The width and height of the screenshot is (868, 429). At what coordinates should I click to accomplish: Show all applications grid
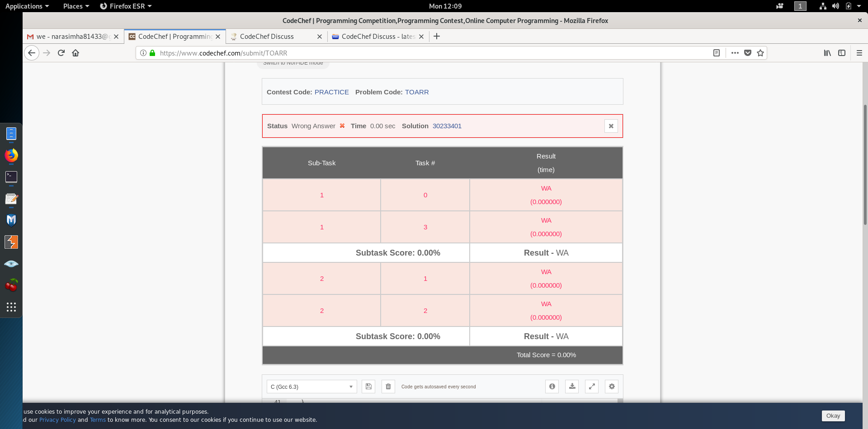[11, 307]
